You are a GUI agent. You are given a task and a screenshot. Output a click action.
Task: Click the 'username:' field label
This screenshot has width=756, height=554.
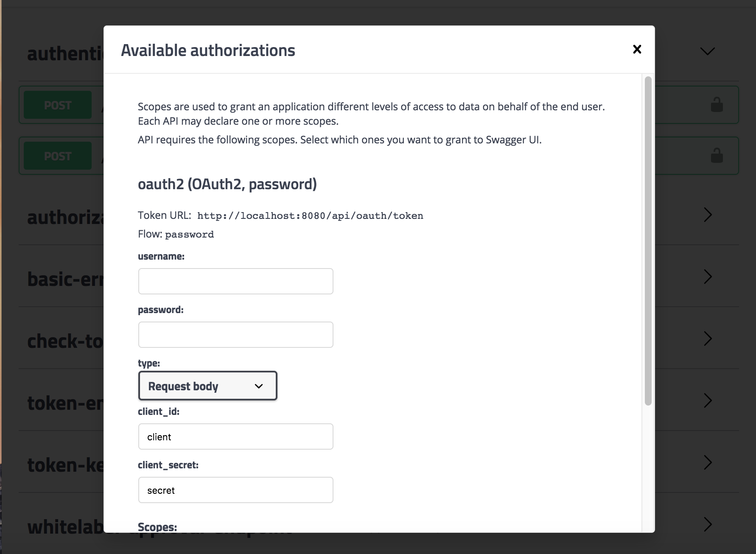161,256
